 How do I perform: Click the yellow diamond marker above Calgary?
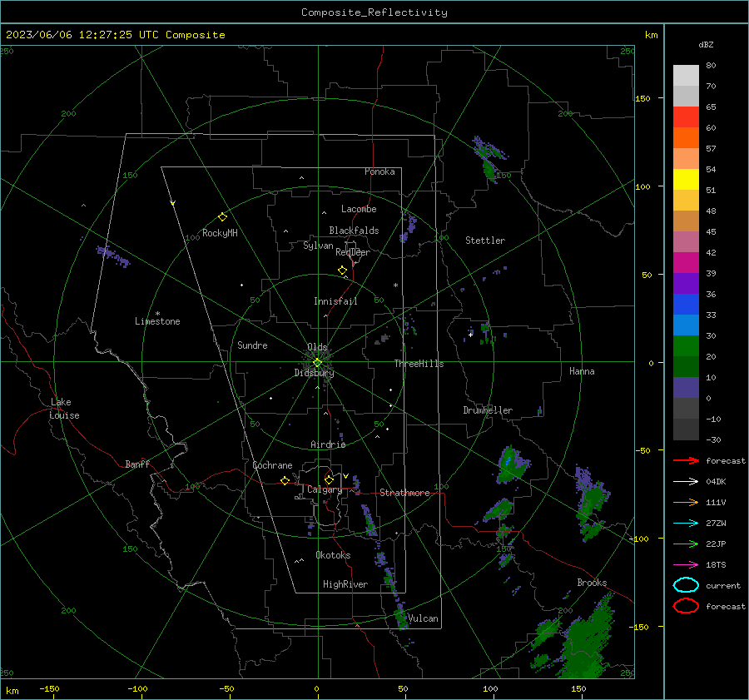(x=329, y=479)
